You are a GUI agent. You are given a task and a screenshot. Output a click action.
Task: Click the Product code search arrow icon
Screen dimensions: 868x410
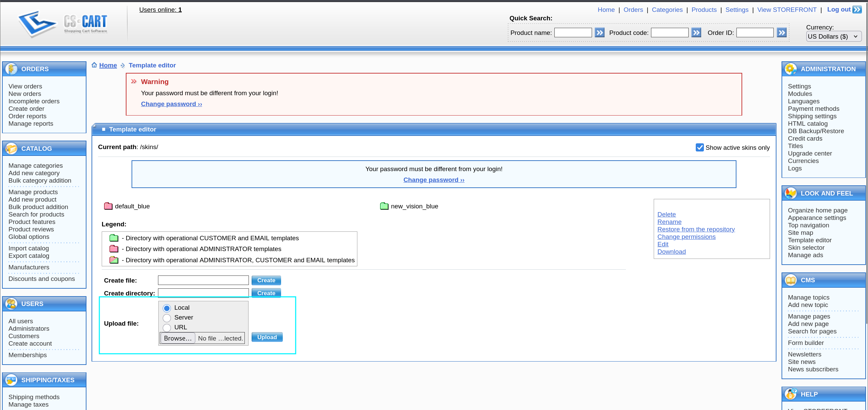(696, 33)
